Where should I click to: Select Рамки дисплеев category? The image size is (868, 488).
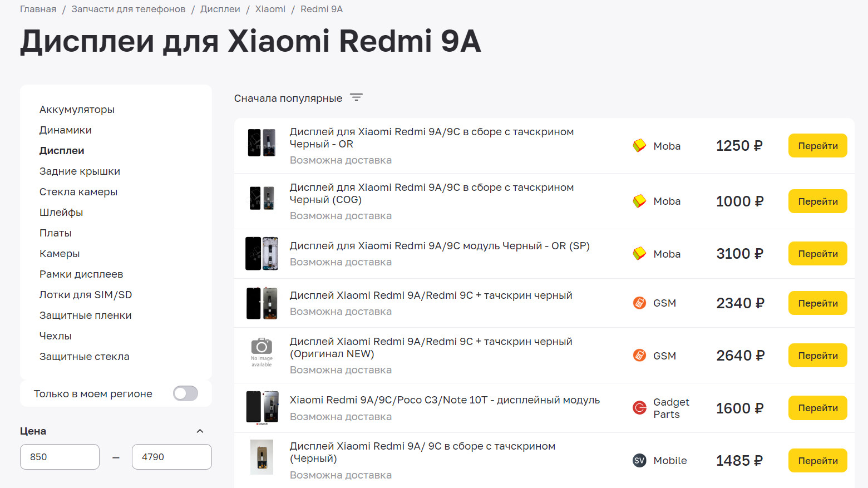click(81, 274)
